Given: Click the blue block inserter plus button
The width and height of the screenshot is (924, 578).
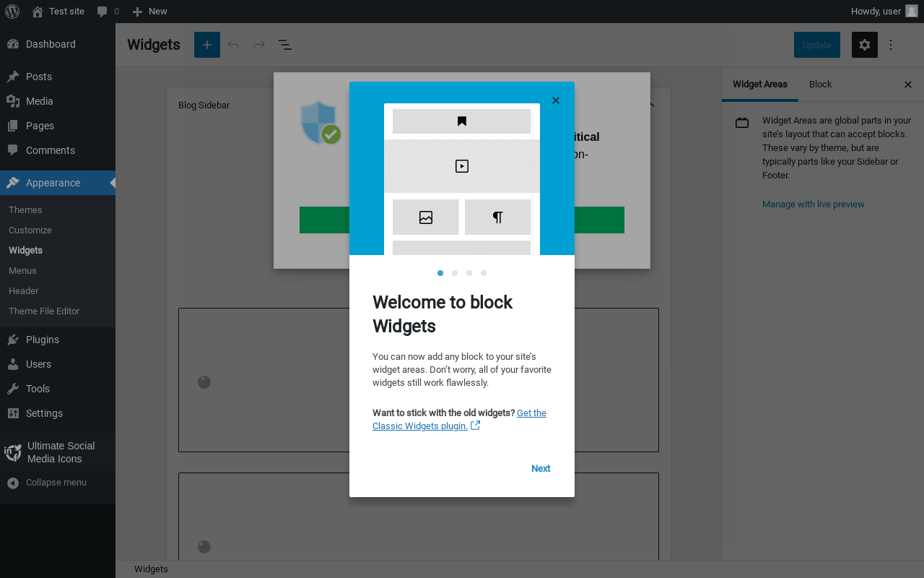Looking at the screenshot, I should point(207,45).
